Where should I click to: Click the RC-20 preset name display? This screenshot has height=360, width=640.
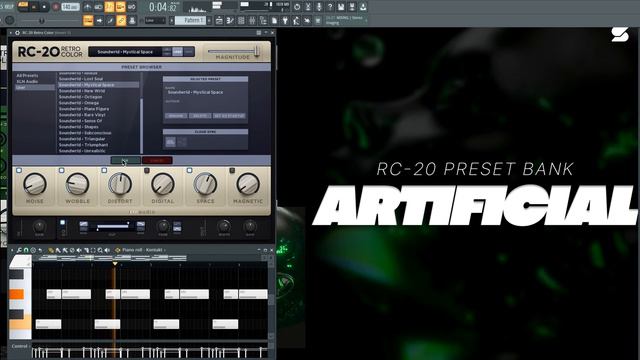click(x=125, y=52)
